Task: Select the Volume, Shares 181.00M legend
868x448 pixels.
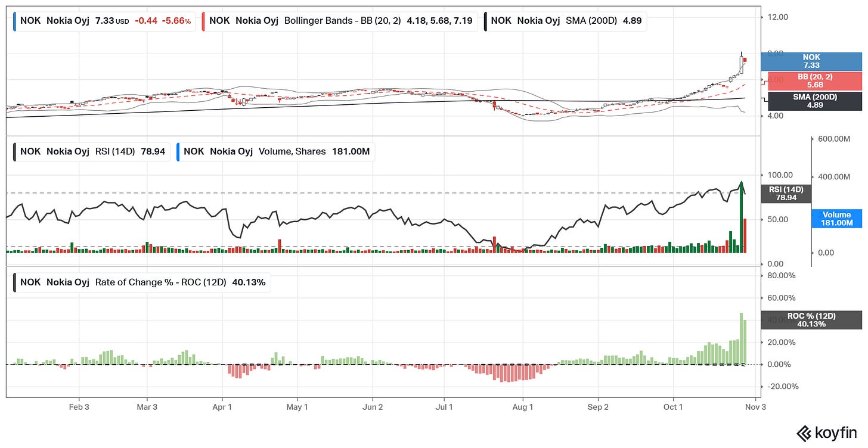Action: [276, 151]
